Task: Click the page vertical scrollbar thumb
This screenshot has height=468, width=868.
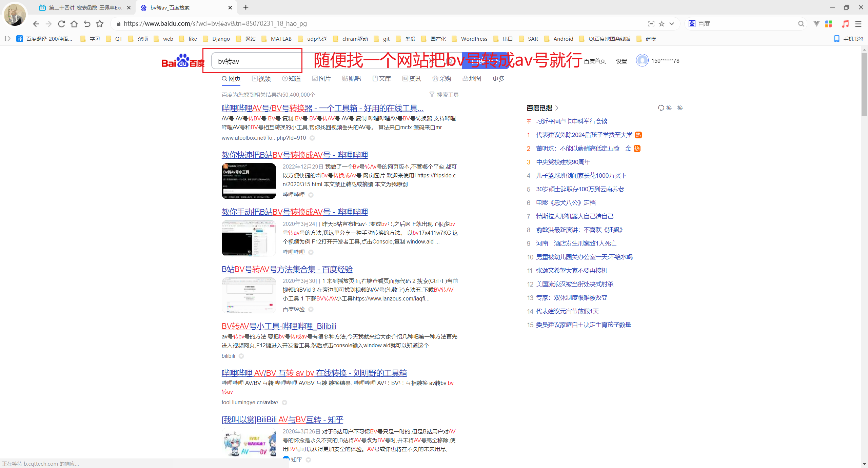Action: (864, 84)
